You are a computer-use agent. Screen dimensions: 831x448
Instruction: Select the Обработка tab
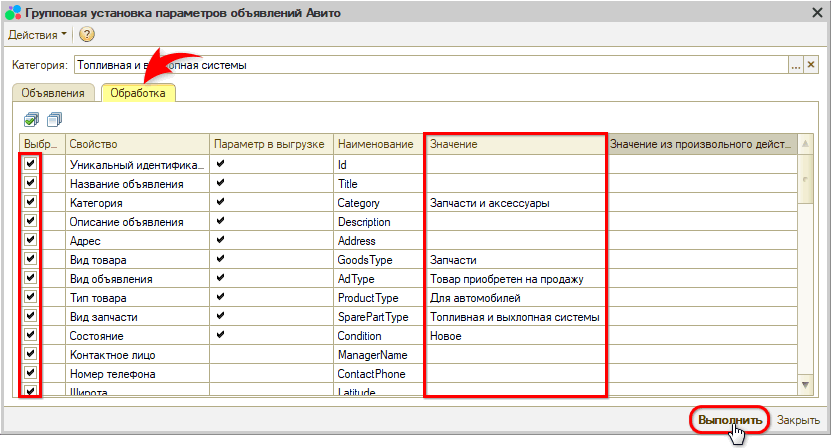pos(139,93)
